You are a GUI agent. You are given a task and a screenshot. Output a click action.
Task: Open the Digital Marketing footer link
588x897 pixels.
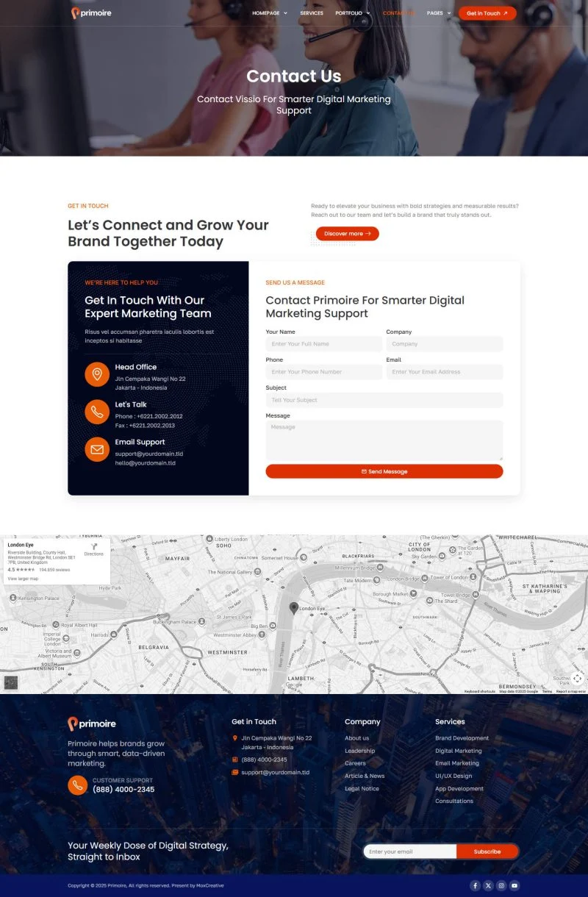pos(459,751)
